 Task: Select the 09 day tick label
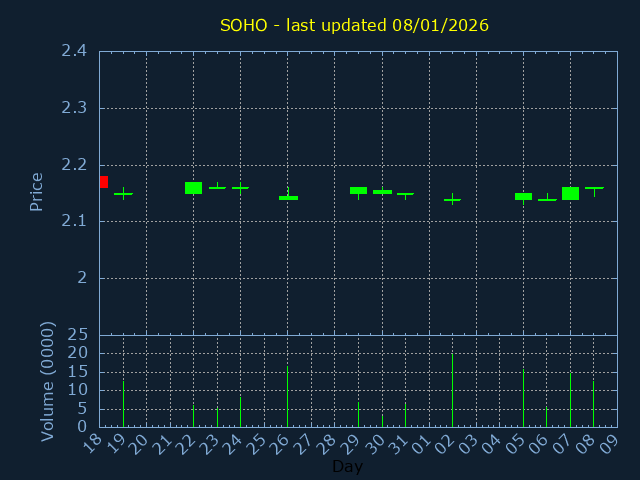pyautogui.click(x=609, y=444)
